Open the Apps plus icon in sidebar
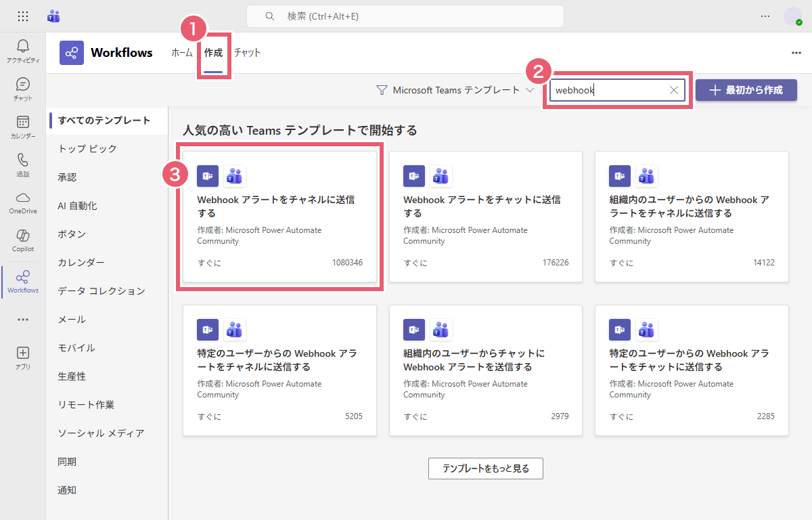Viewport: 812px width, 520px height. pyautogui.click(x=23, y=353)
